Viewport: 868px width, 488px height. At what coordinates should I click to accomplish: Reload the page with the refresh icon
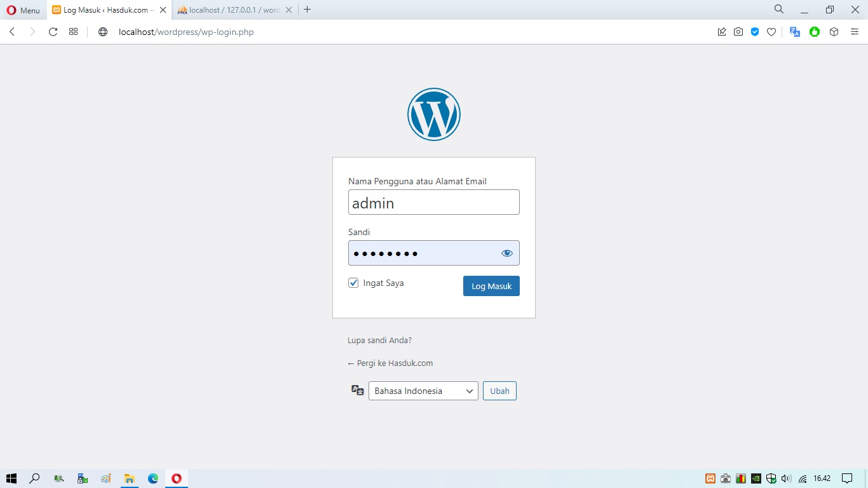point(53,32)
